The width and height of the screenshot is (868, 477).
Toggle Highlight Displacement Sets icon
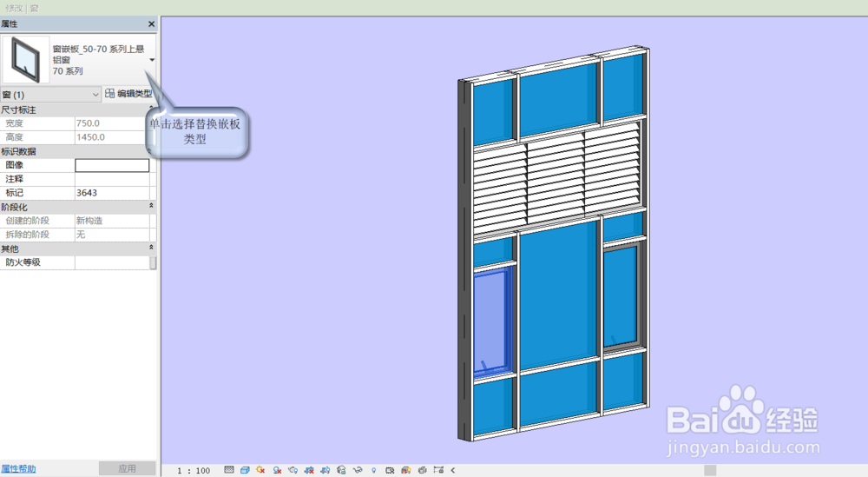(423, 470)
